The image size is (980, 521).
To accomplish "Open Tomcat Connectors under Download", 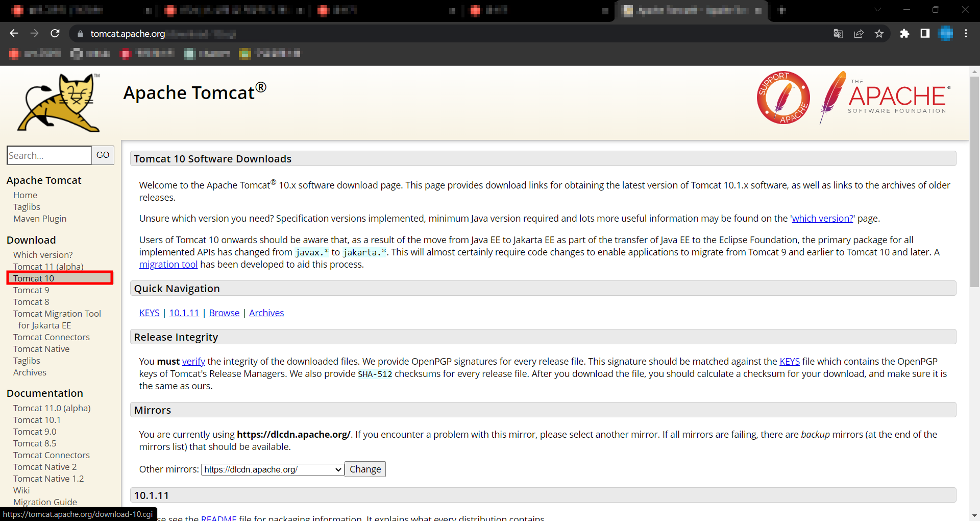I will [52, 337].
